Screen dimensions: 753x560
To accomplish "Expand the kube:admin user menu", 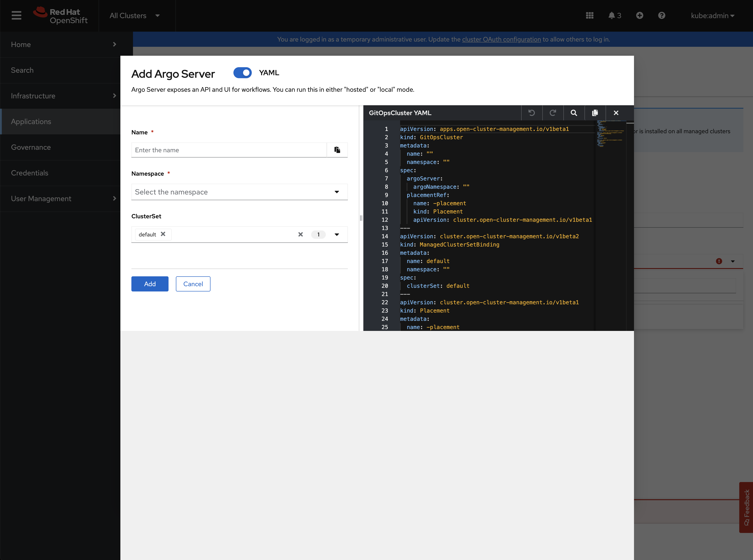I will pos(712,16).
